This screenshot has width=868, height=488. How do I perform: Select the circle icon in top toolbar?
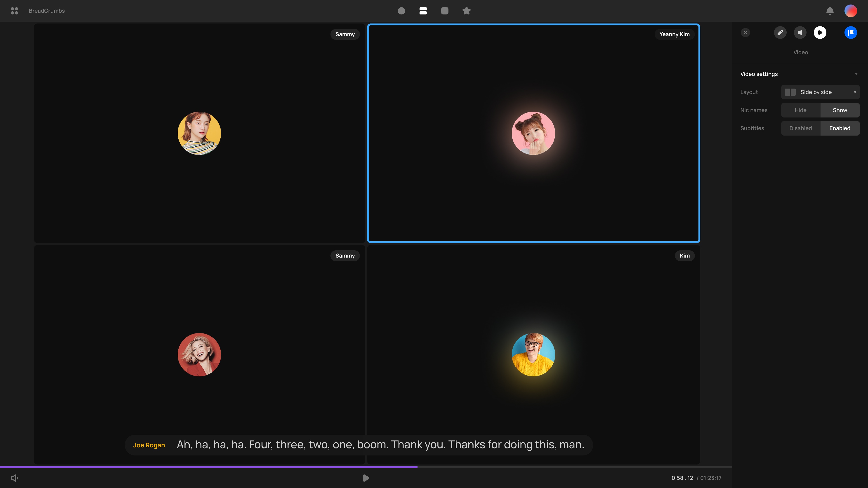tap(401, 11)
